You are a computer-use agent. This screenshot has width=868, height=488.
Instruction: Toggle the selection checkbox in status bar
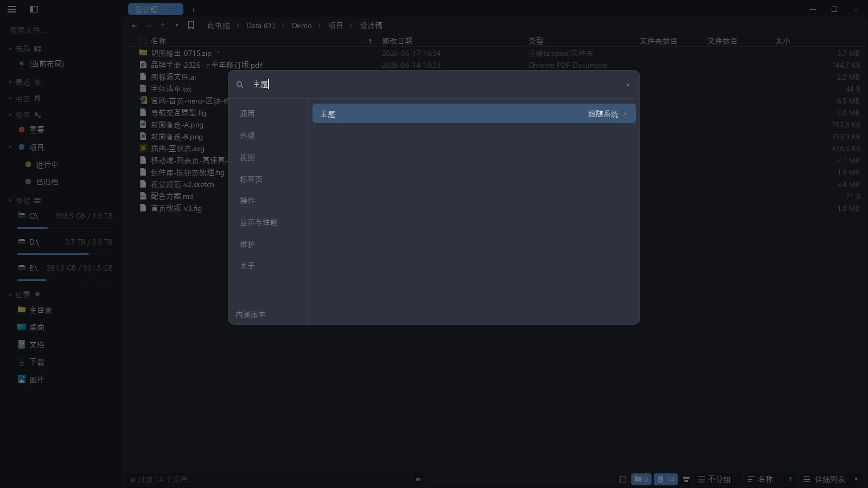(623, 479)
